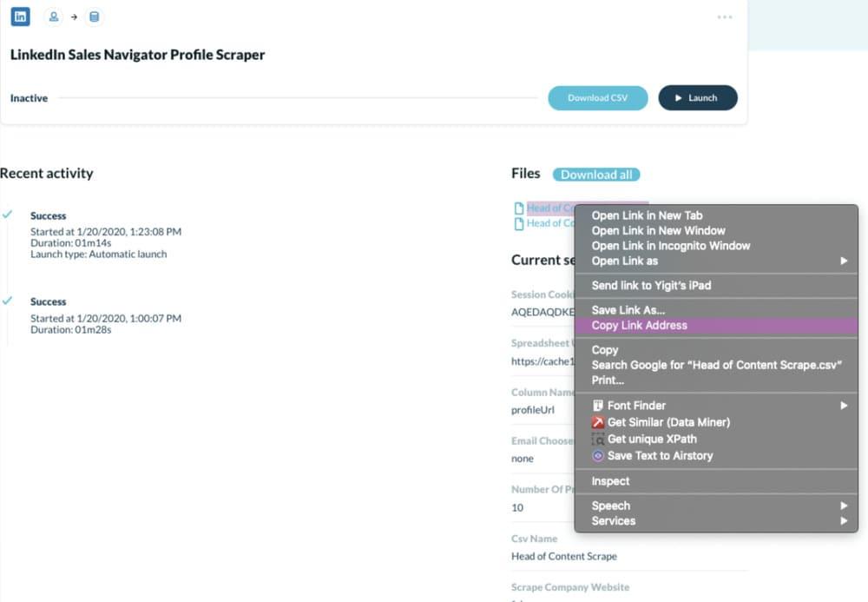Open the three-dots more options menu
This screenshot has height=602, width=868.
point(725,17)
